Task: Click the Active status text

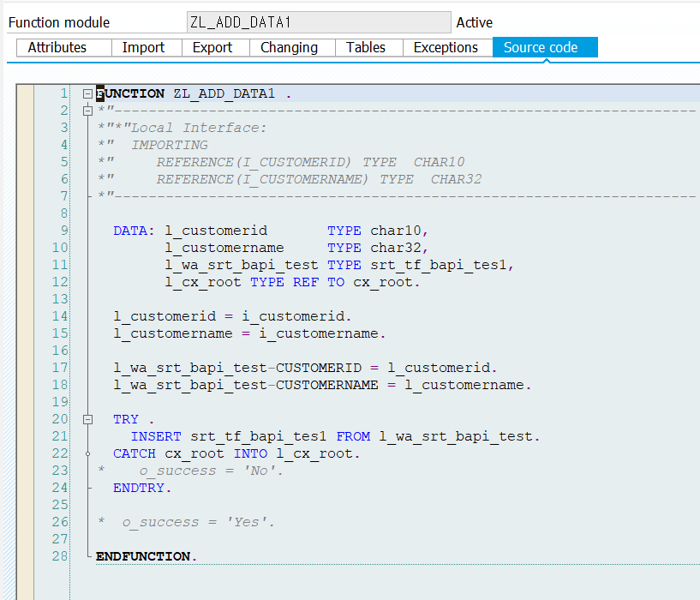Action: point(474,23)
